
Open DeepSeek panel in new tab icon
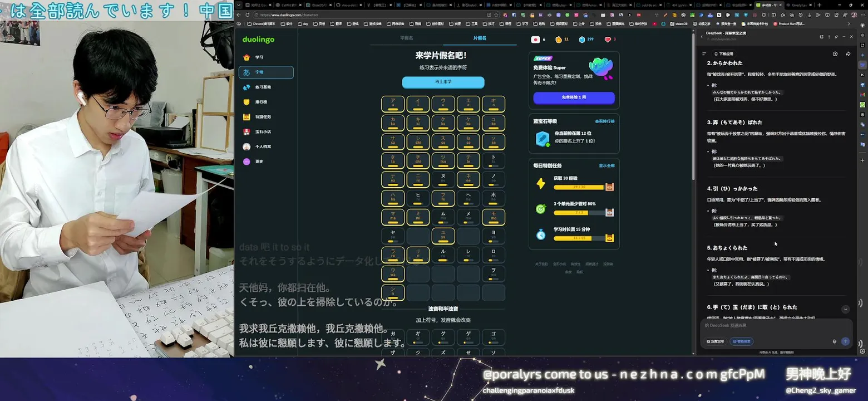821,37
